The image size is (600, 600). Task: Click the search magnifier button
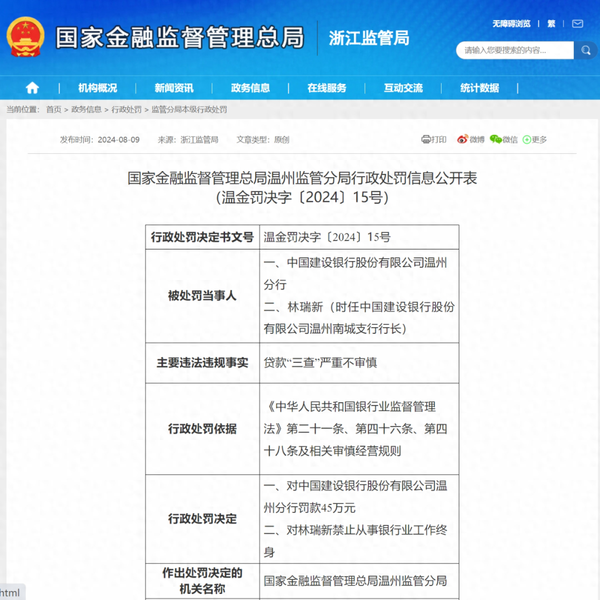tap(585, 50)
